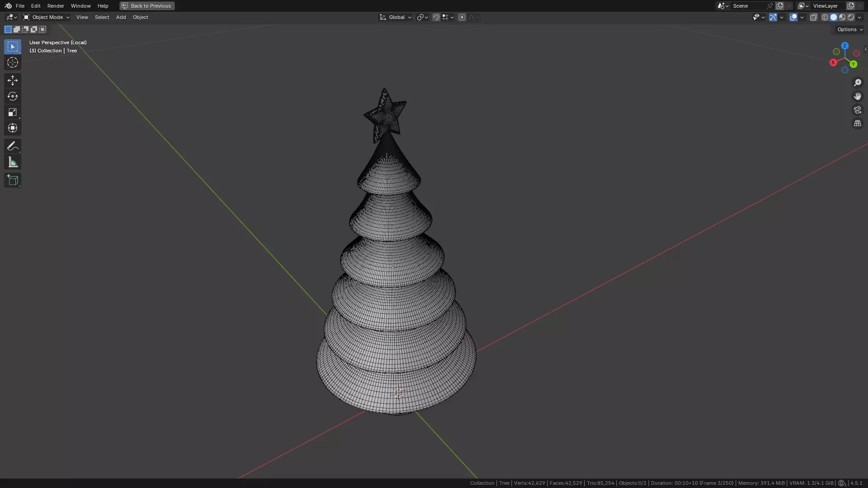This screenshot has width=868, height=488.
Task: Open the scene browse dropdown
Action: (x=723, y=6)
